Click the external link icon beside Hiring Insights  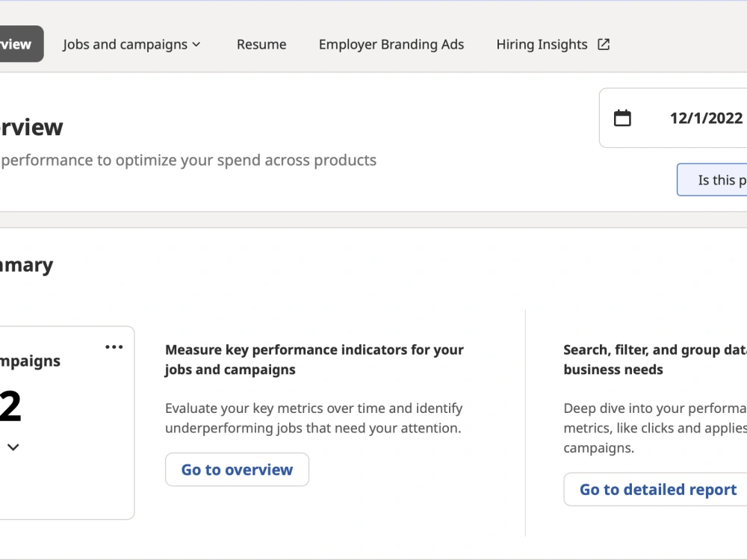point(603,44)
